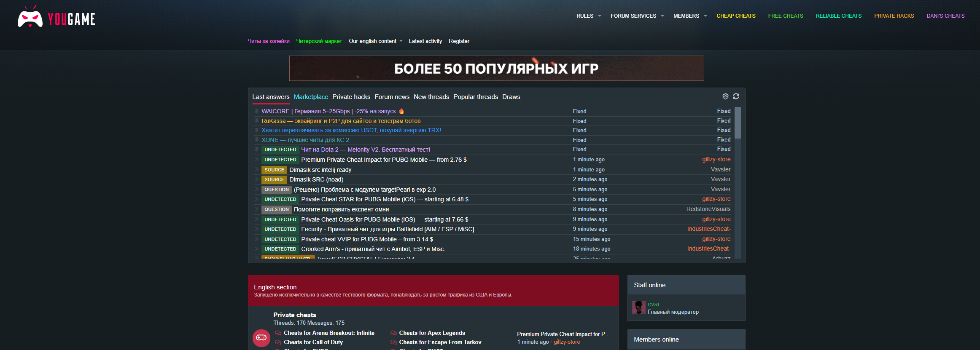Open Cheats for Escape From Tarkov subforum
Viewport: 980px width, 350px height.
tap(440, 342)
